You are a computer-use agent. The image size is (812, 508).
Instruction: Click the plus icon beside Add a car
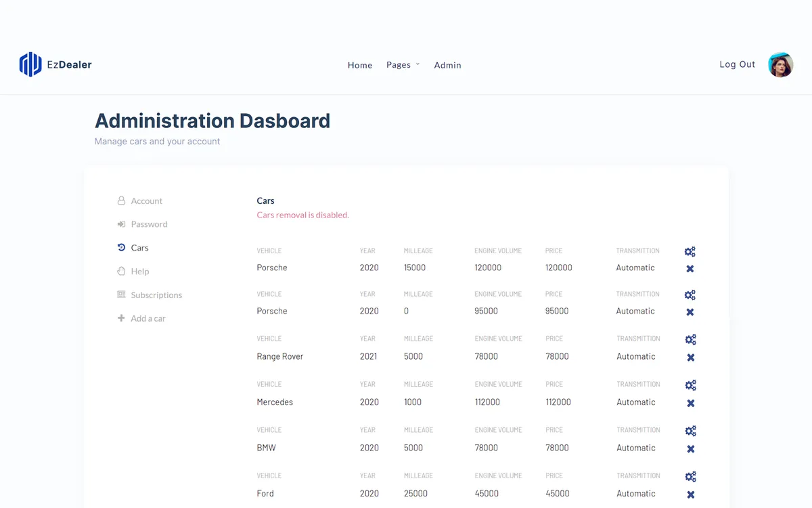(121, 318)
